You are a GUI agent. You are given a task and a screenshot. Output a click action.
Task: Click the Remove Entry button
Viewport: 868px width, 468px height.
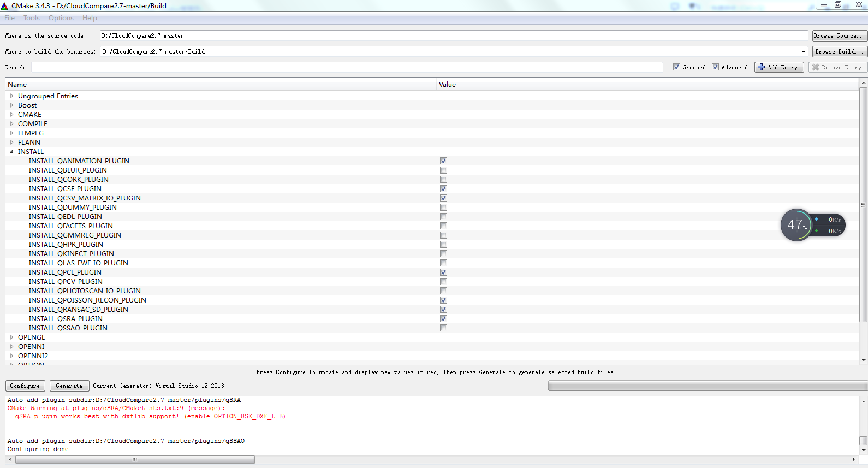point(837,67)
